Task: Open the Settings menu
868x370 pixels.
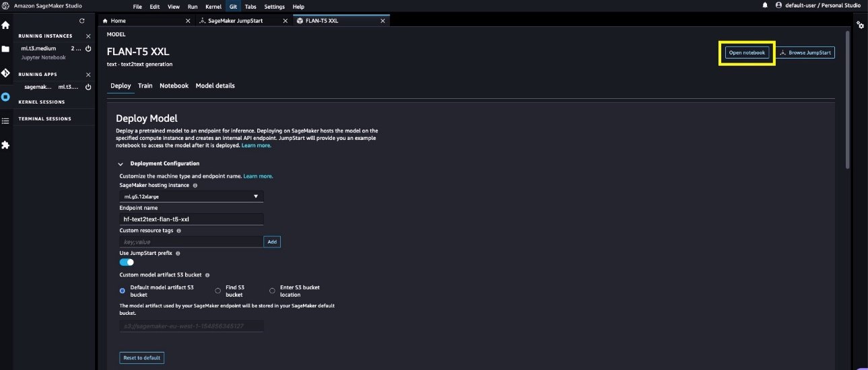Action: point(275,6)
